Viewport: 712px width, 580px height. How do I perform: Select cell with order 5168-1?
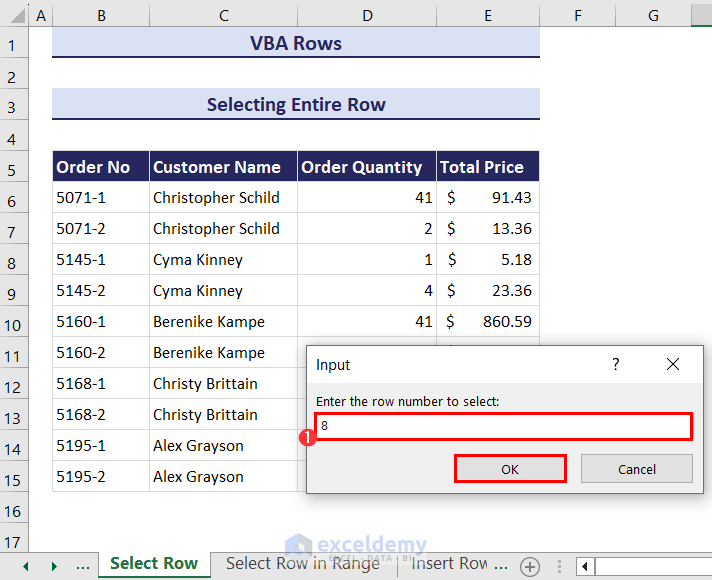pyautogui.click(x=101, y=383)
